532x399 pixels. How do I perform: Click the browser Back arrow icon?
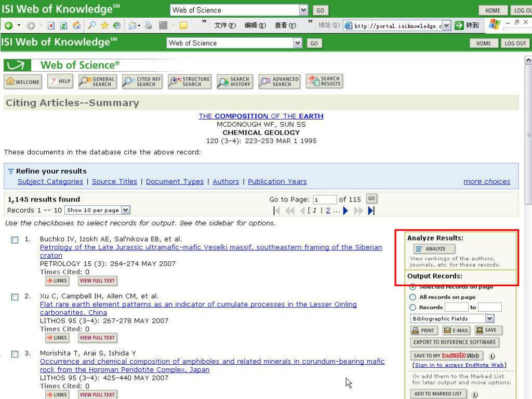point(9,25)
